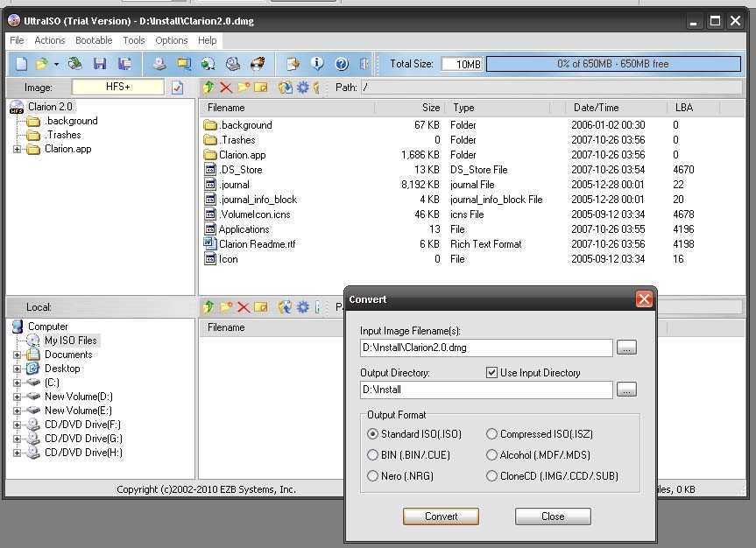Viewport: 756px width, 548px height.
Task: Click the Burn CD/DVD Image icon
Action: pos(258,64)
